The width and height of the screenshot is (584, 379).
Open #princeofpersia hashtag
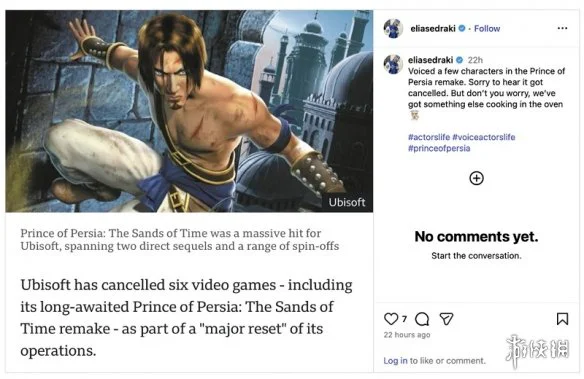click(439, 148)
